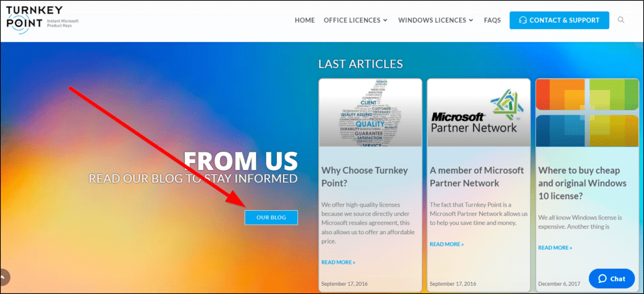644x294 pixels.
Task: Click READ MORE under Windows 10 license article
Action: [555, 247]
